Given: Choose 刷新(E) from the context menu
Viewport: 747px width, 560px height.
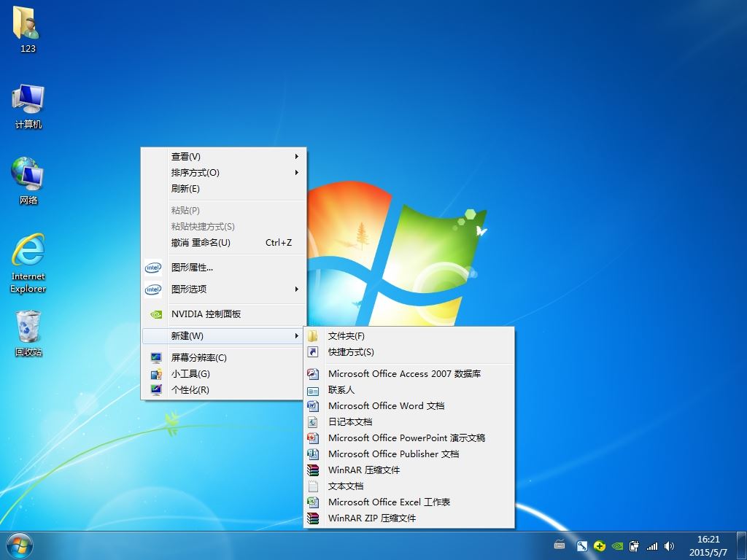Looking at the screenshot, I should tap(223, 189).
